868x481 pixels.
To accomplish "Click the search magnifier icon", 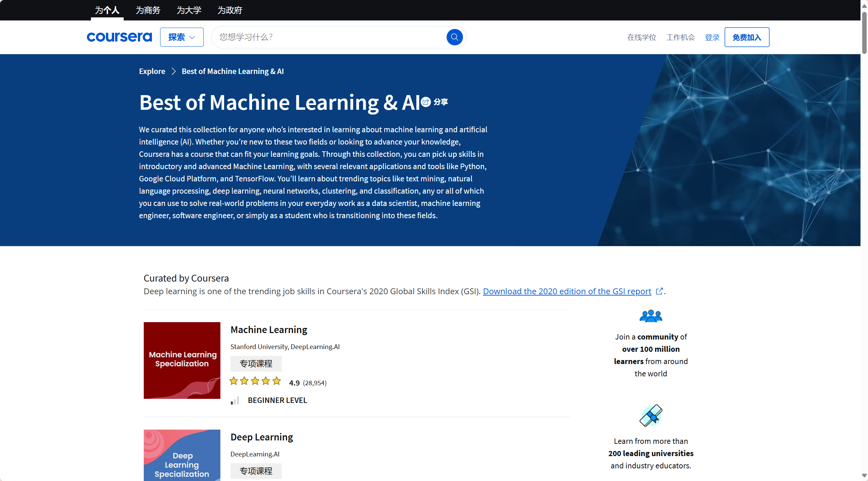I will (x=454, y=37).
